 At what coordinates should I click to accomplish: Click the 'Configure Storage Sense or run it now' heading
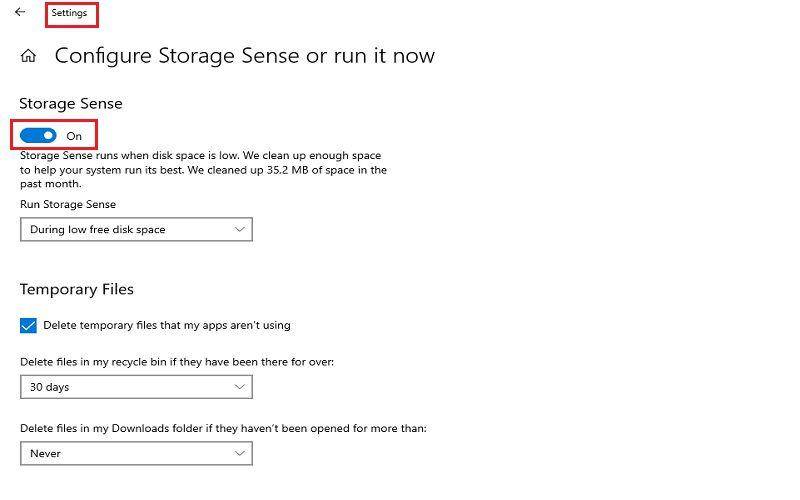245,56
